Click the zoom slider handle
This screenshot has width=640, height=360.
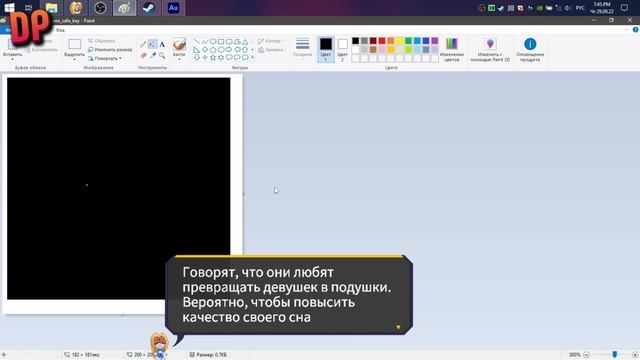[615, 355]
